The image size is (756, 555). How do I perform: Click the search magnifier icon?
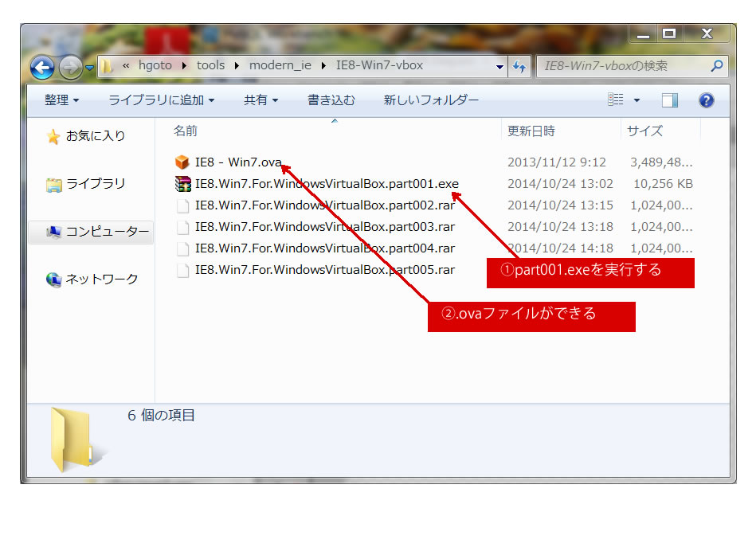click(x=717, y=65)
